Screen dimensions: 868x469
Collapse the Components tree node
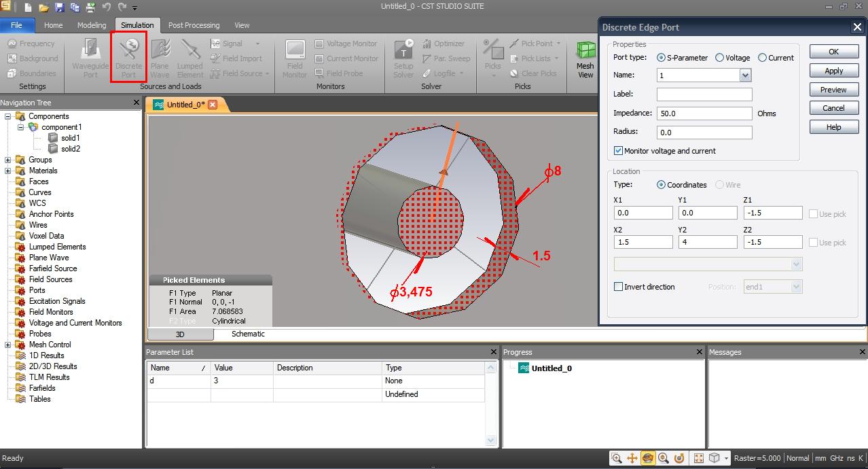[8, 116]
